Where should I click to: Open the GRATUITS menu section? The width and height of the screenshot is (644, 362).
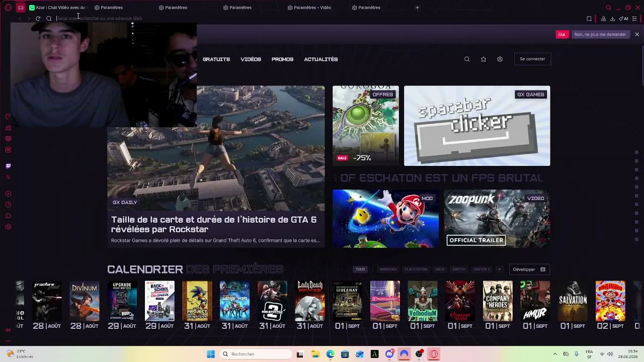tap(216, 59)
